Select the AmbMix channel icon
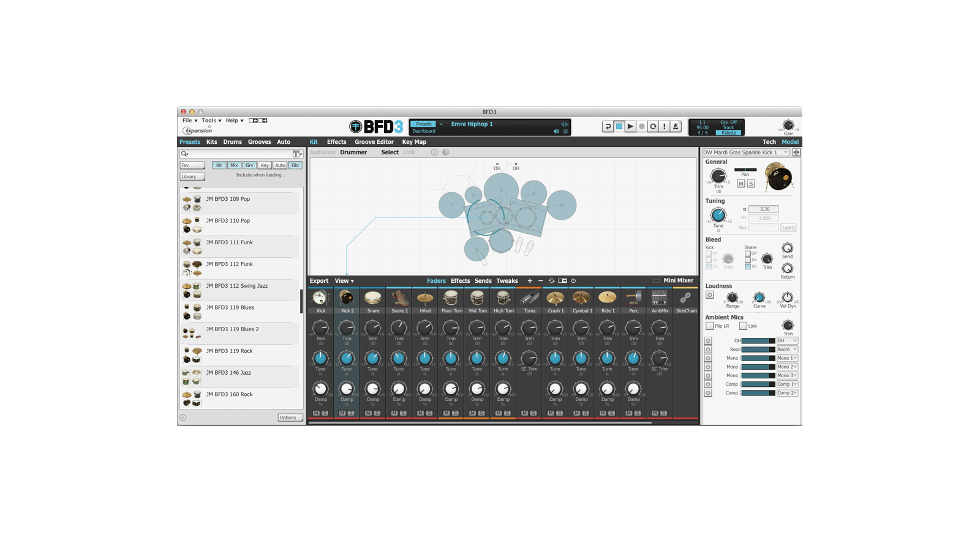The height and width of the screenshot is (551, 980). click(659, 298)
